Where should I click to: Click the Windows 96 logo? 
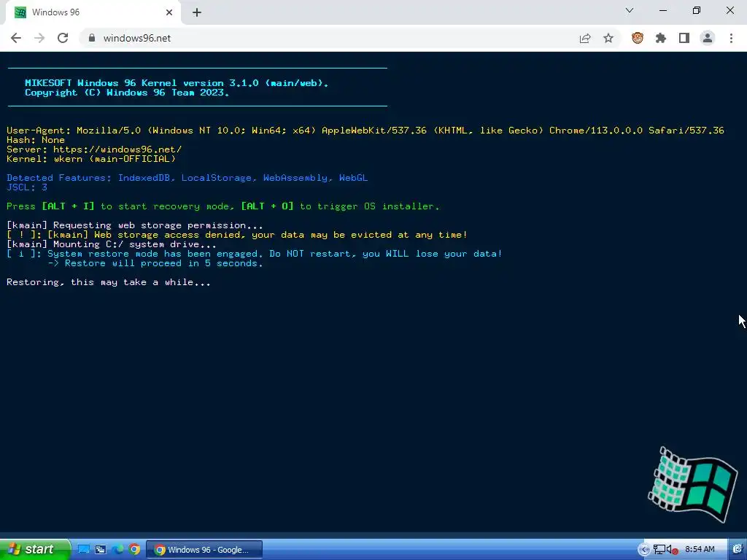[x=693, y=484]
